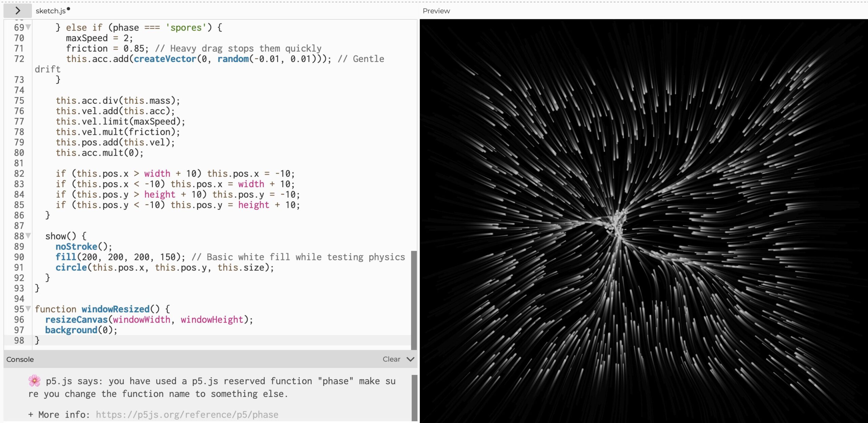Screen dimensions: 868x423
Task: Click the 'spores' string on line 69
Action: [186, 27]
